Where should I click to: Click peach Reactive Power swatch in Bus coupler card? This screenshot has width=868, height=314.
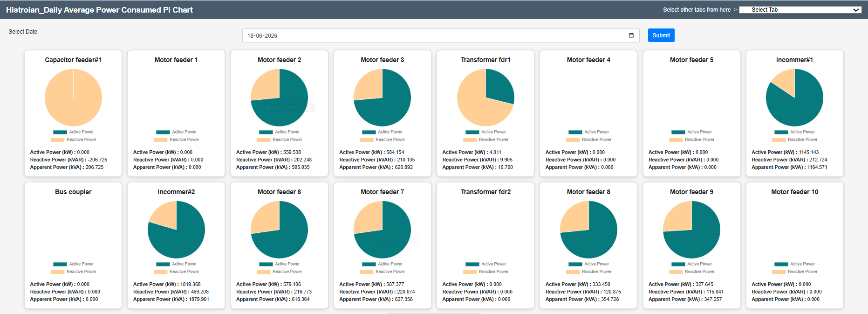pos(57,272)
